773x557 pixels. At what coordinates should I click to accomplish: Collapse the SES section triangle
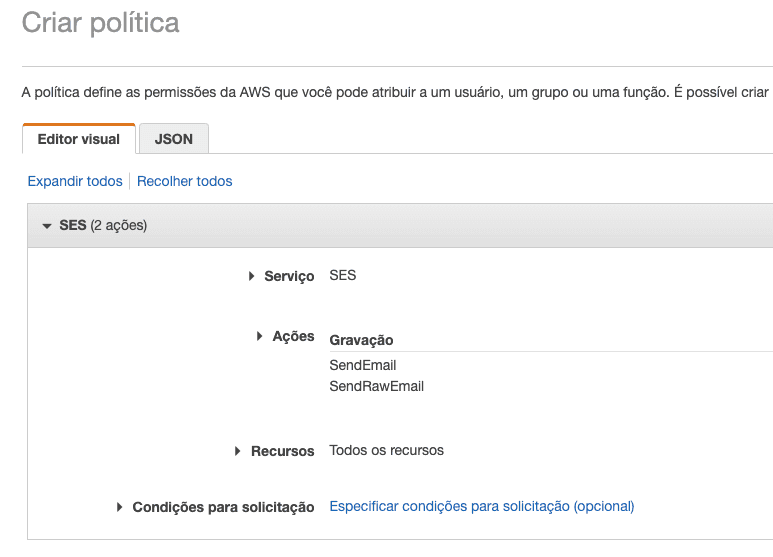tap(47, 226)
